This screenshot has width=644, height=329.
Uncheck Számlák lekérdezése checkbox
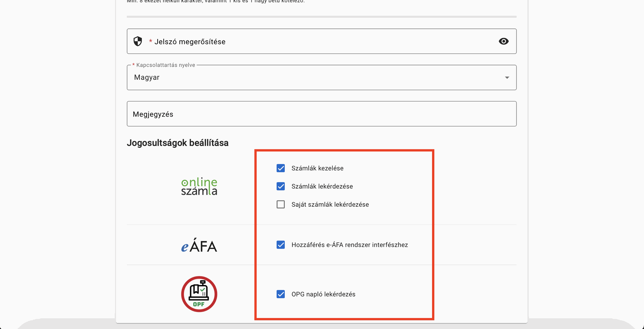281,186
